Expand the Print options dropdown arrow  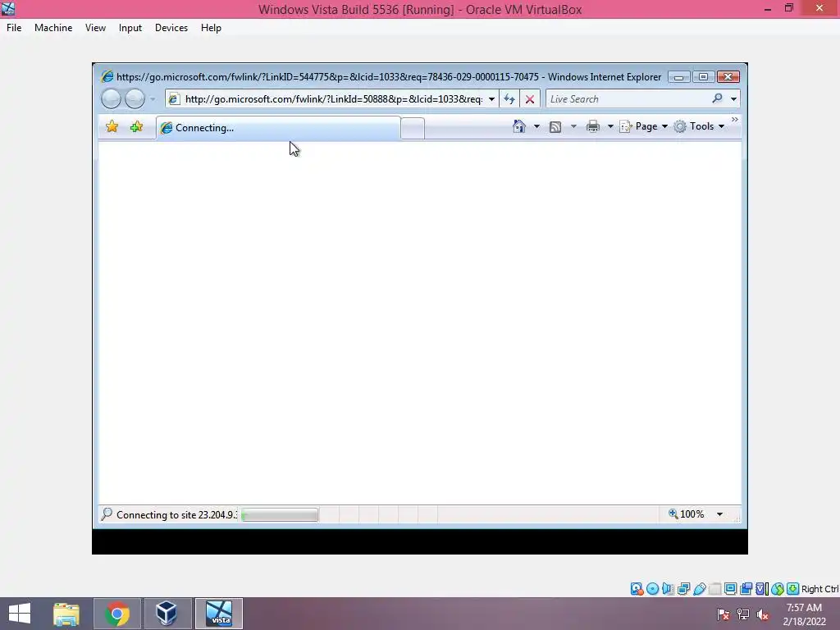(x=609, y=127)
